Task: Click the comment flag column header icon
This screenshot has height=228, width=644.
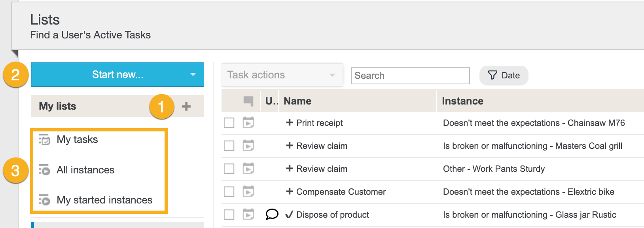Action: [x=248, y=101]
